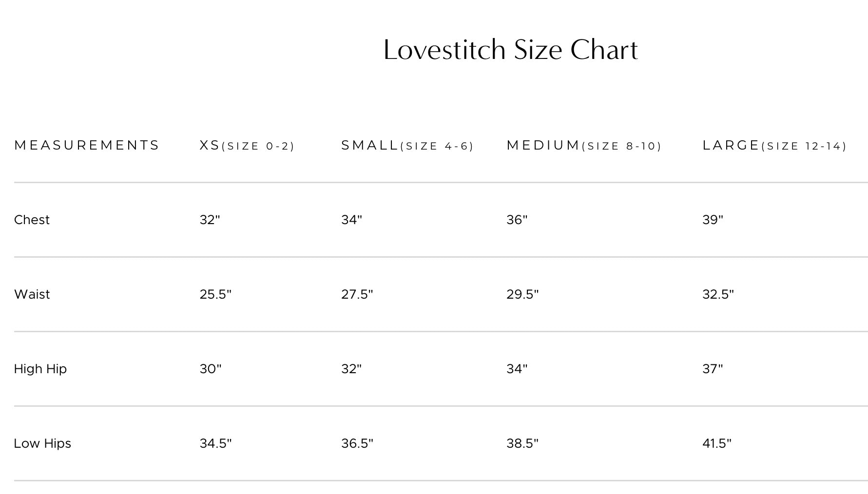Click the XS high hip value 30"
The height and width of the screenshot is (494, 868).
[x=210, y=369]
